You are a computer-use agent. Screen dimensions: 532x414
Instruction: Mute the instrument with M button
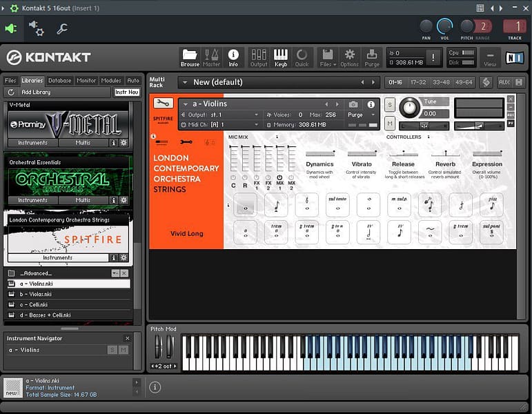coord(390,124)
